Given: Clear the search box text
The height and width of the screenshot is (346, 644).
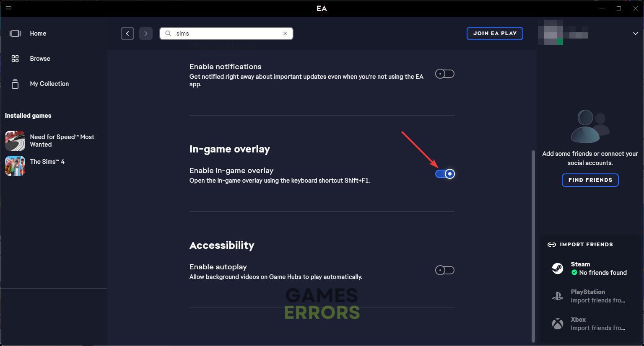Looking at the screenshot, I should click(285, 34).
